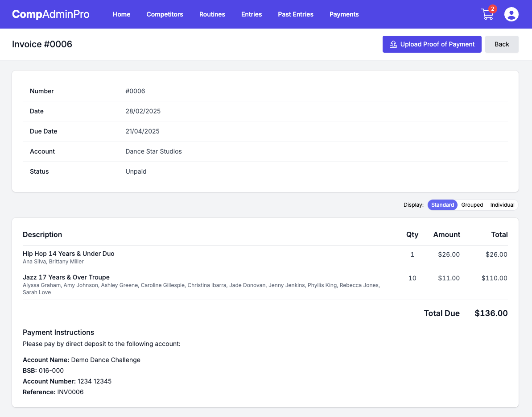Image resolution: width=532 pixels, height=417 pixels.
Task: Click the Payment Instructions heading
Action: (x=58, y=333)
